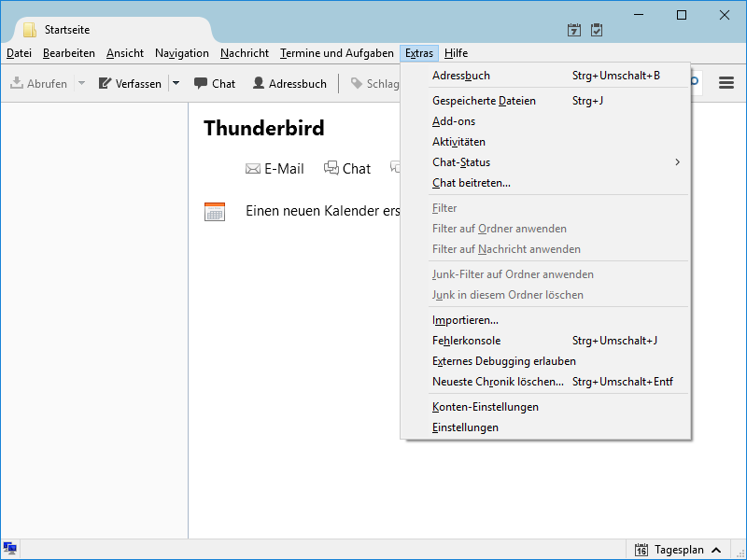Open the Hilfe menu

(456, 53)
